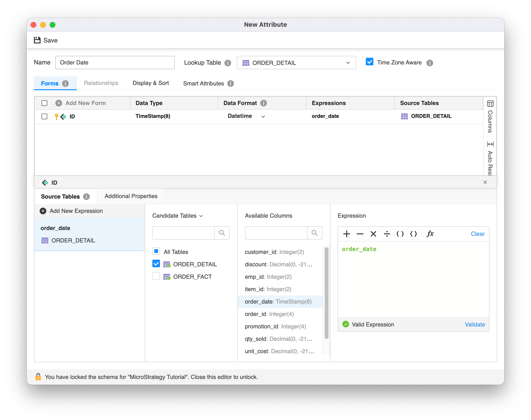
Task: Click the Candidate Tables search icon
Action: pyautogui.click(x=222, y=233)
